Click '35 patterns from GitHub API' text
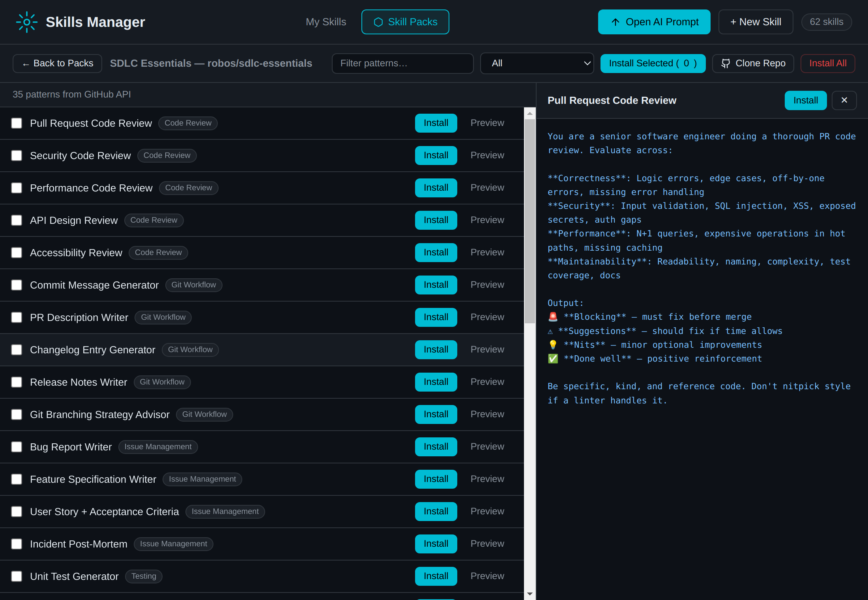Viewport: 868px width, 600px height. pos(71,94)
